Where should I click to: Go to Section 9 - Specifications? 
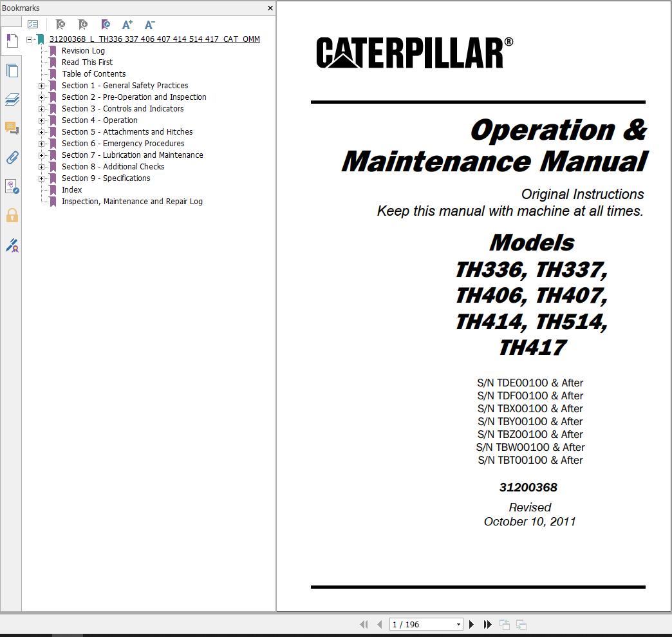coord(106,178)
